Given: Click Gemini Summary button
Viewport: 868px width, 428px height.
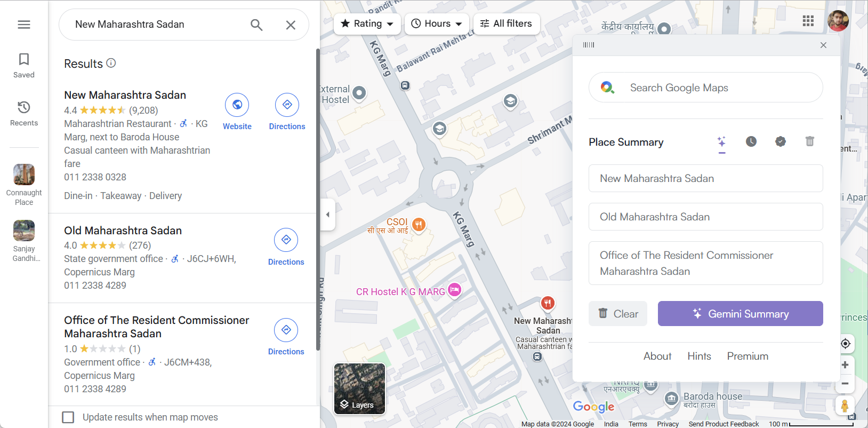Looking at the screenshot, I should click(x=741, y=314).
